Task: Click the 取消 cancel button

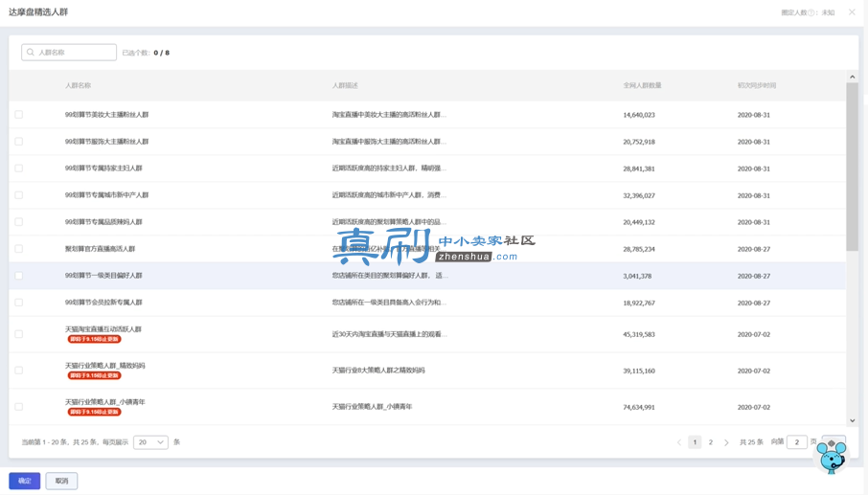Action: click(x=61, y=482)
